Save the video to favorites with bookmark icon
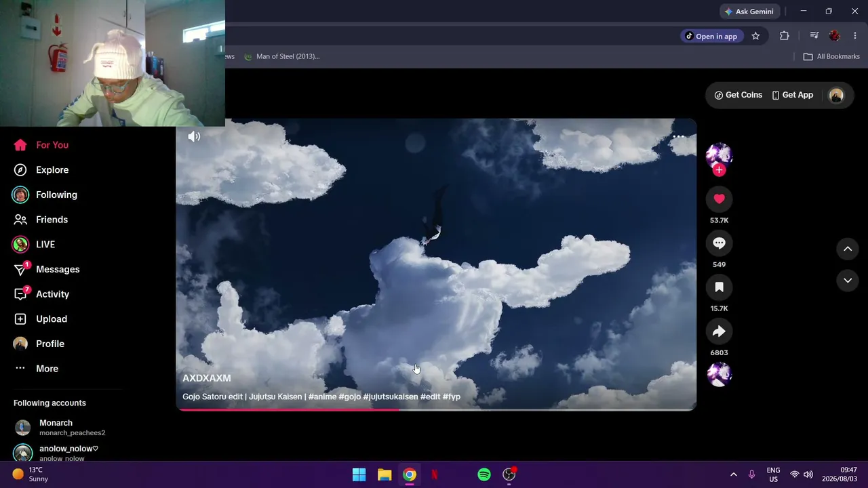Image resolution: width=868 pixels, height=488 pixels. coord(719,287)
